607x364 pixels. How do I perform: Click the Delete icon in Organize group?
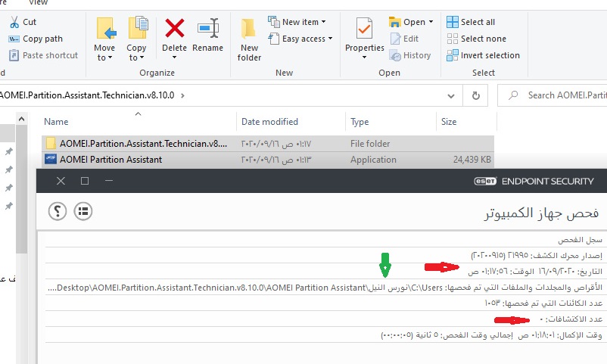[x=175, y=30]
